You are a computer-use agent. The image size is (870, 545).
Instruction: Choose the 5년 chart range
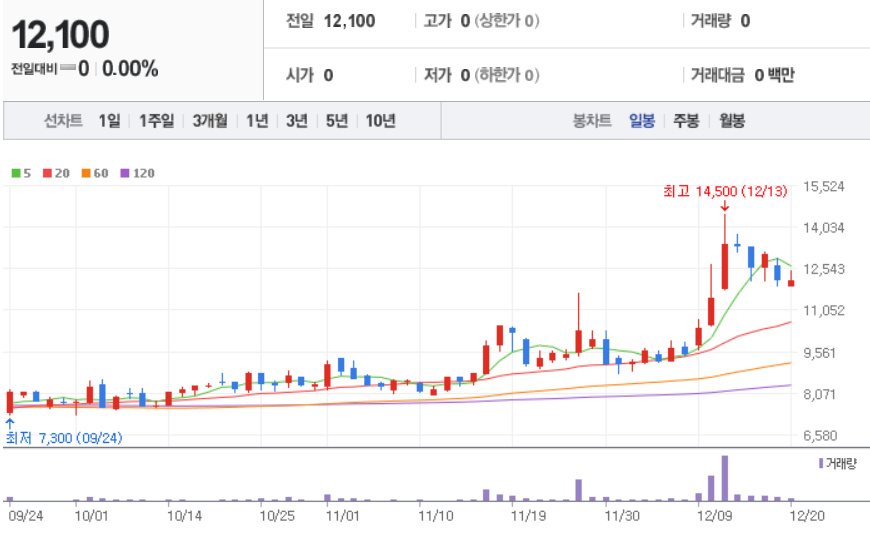click(x=337, y=120)
